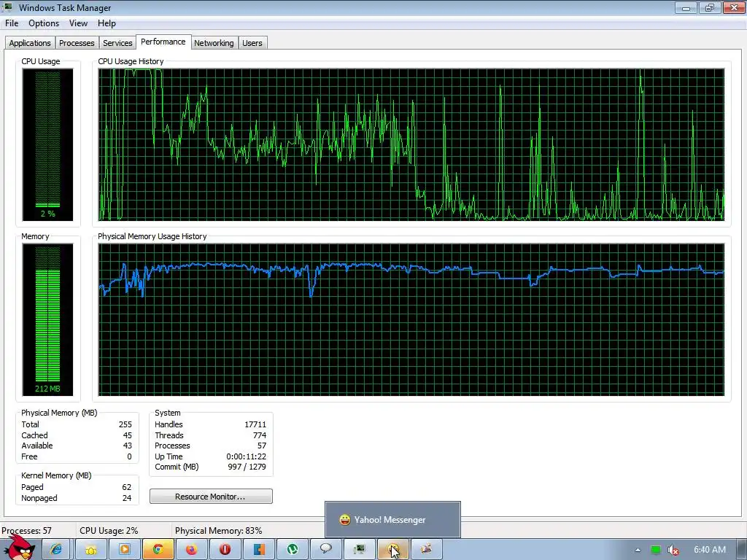The image size is (747, 560).
Task: Click the Handles value 17711
Action: 255,424
